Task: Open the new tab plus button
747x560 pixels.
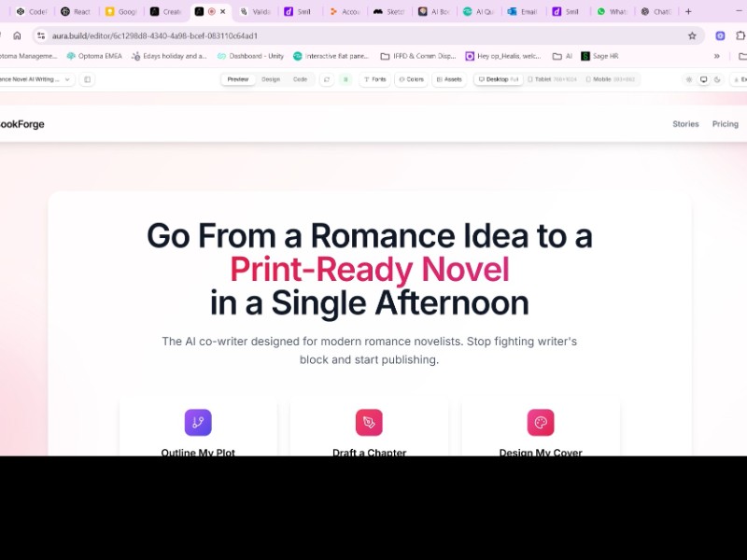Action: 688,11
